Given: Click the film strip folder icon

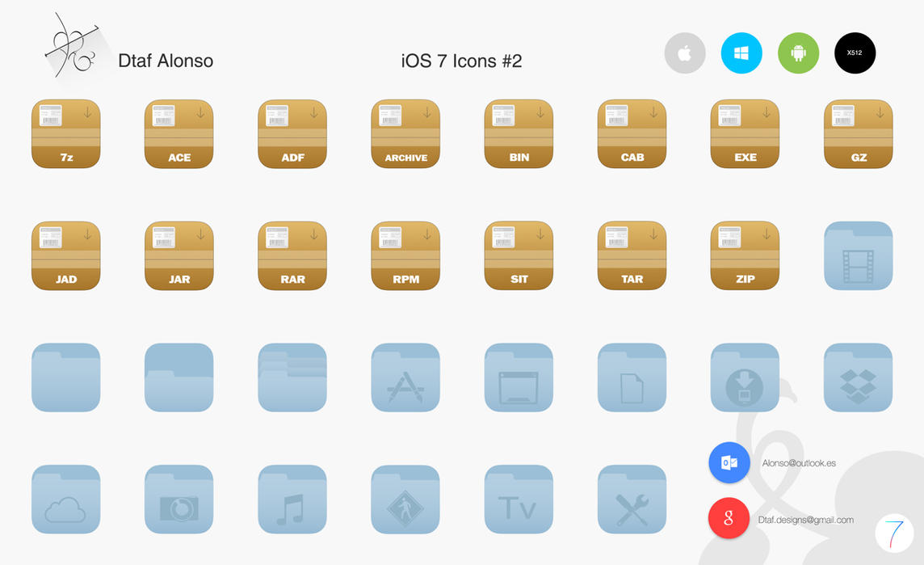Looking at the screenshot, I should coord(857,255).
